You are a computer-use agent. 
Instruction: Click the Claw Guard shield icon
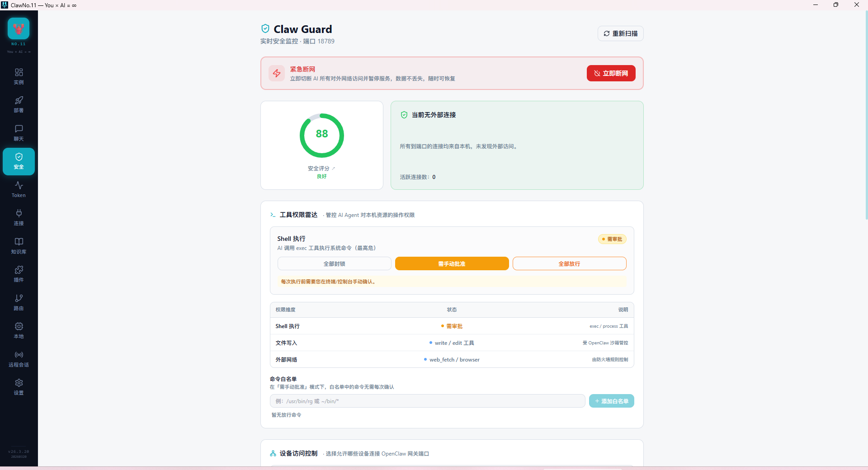(265, 28)
